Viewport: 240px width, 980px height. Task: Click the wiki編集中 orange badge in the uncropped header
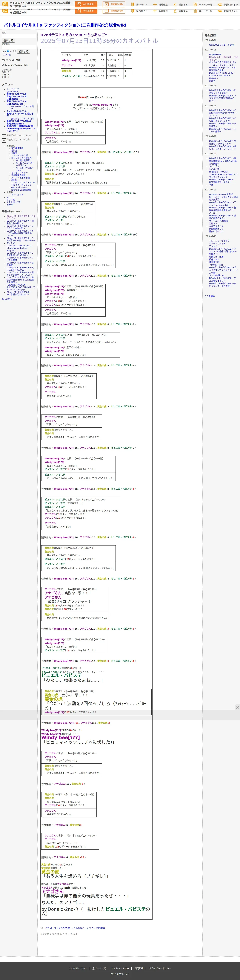86,4
